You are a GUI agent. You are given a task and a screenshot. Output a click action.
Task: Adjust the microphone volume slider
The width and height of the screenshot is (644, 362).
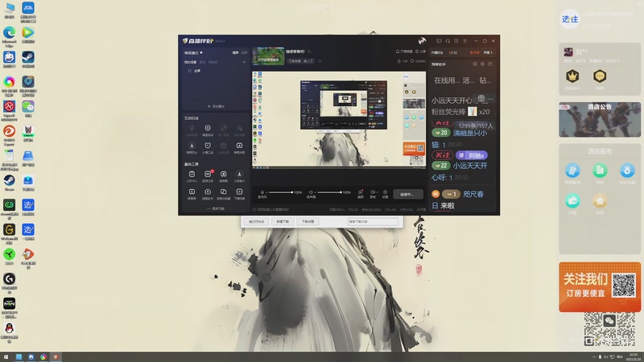tap(280, 192)
